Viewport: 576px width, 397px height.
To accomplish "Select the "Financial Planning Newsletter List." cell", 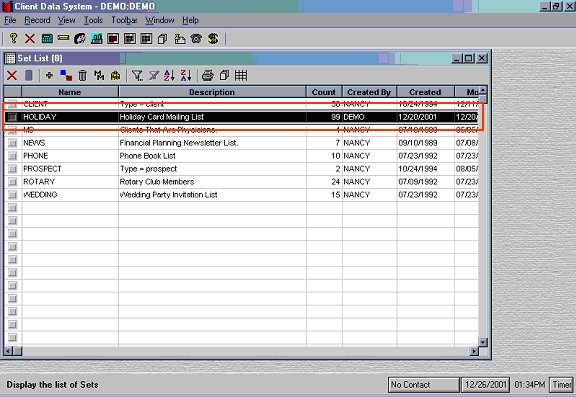I will [212, 143].
